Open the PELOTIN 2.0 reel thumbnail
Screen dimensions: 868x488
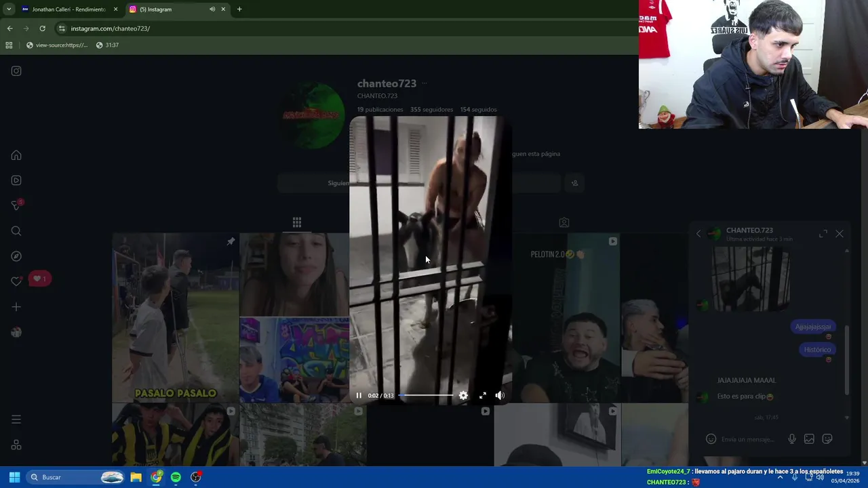pos(566,318)
